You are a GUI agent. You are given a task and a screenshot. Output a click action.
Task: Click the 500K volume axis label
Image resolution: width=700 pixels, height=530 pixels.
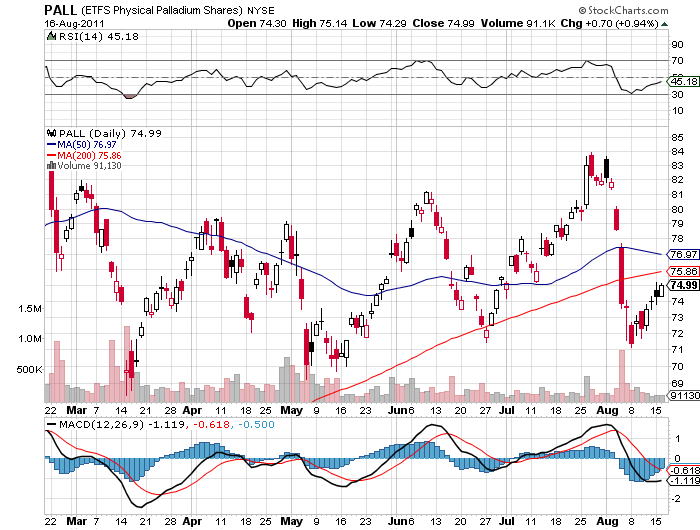click(29, 369)
